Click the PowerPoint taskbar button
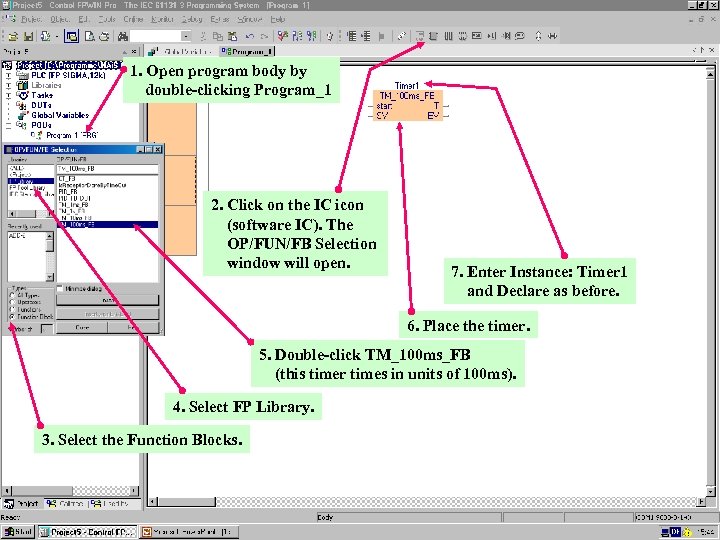720x540 pixels. 188,532
